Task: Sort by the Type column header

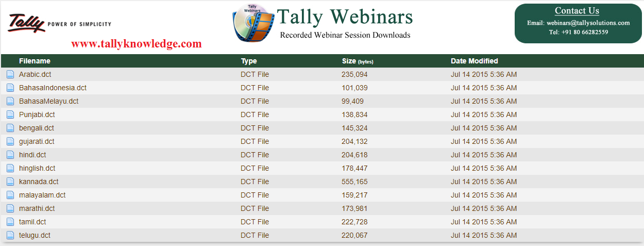Action: pos(249,61)
